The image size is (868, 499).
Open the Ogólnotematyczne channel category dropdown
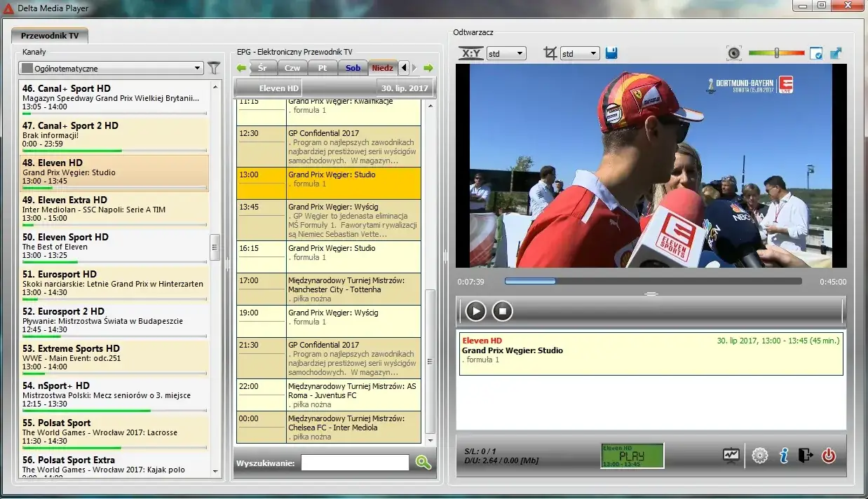[x=110, y=68]
